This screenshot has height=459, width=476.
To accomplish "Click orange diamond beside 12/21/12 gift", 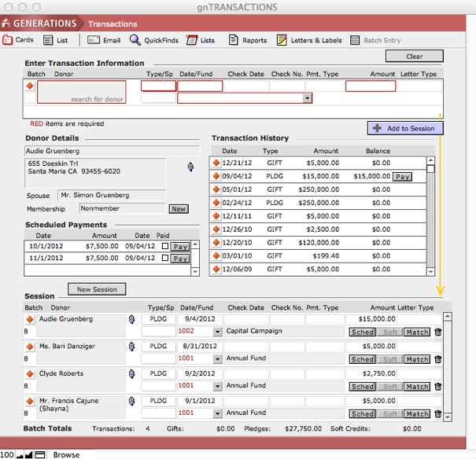I will [216, 163].
